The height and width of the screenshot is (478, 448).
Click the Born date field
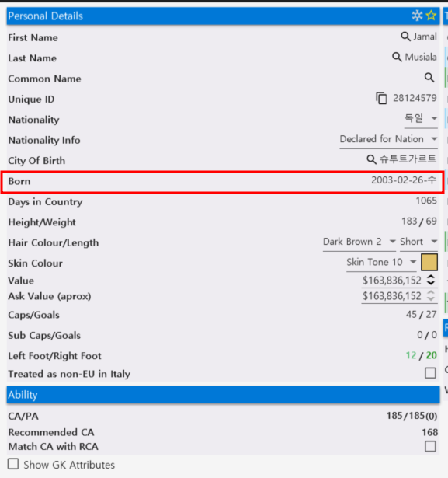[404, 180]
